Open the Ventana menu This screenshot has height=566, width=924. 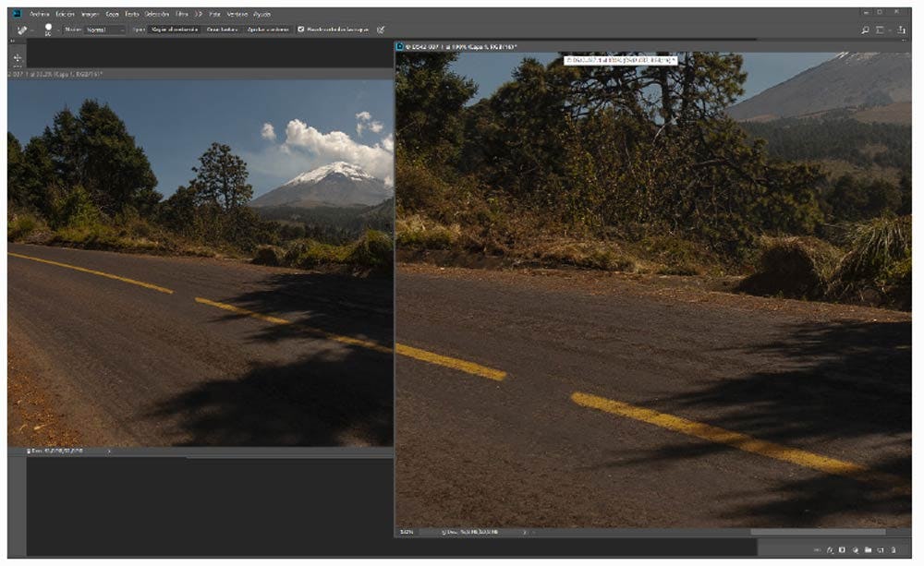(237, 14)
